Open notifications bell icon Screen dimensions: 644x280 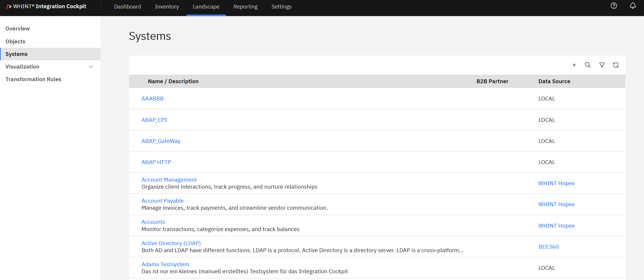pos(633,6)
